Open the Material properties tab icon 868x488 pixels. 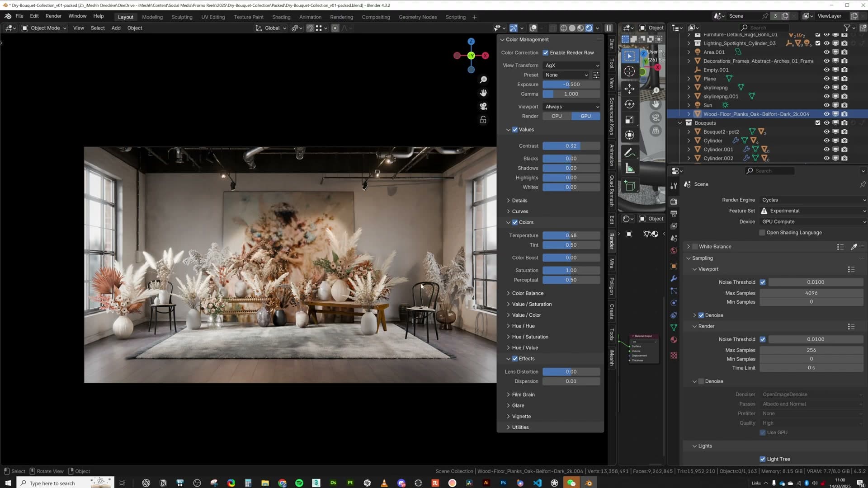(674, 340)
